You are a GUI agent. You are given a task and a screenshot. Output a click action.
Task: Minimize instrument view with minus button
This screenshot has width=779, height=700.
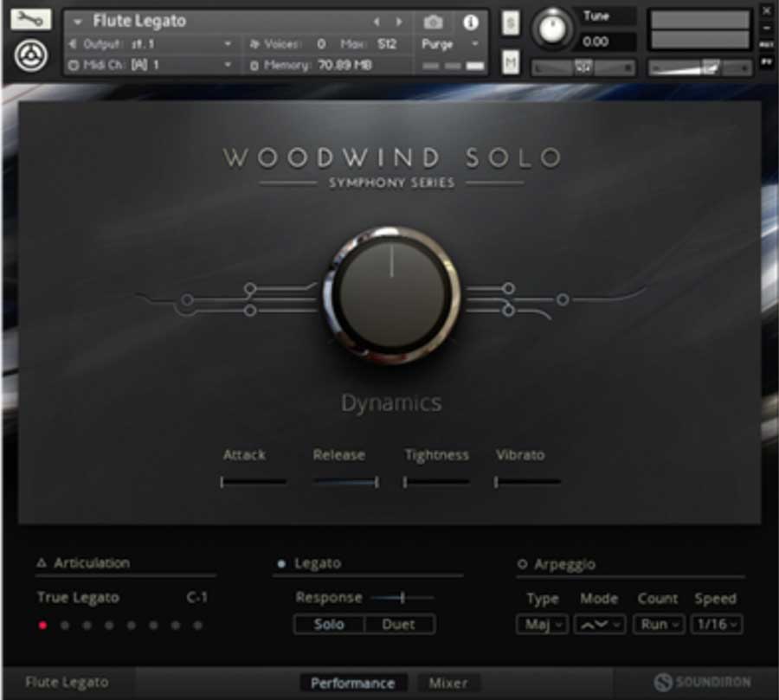point(767,28)
